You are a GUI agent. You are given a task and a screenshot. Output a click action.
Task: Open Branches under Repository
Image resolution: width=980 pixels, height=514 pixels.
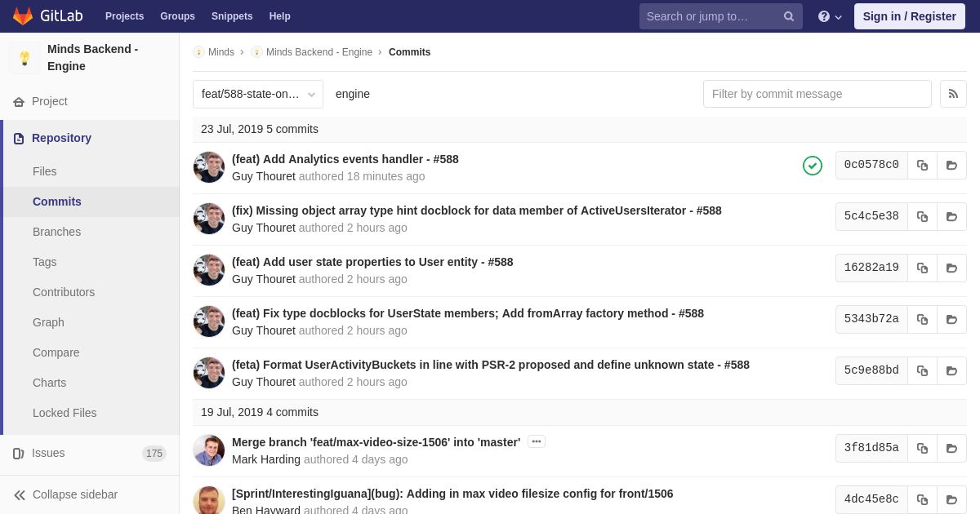point(56,232)
